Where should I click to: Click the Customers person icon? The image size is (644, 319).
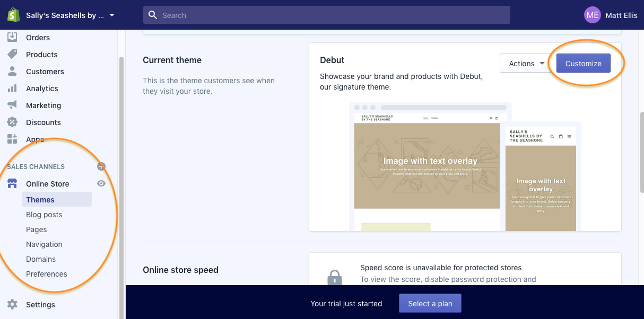point(12,72)
